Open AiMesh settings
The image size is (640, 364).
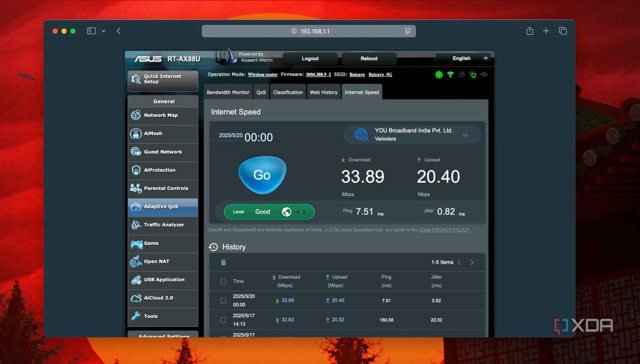coord(163,134)
